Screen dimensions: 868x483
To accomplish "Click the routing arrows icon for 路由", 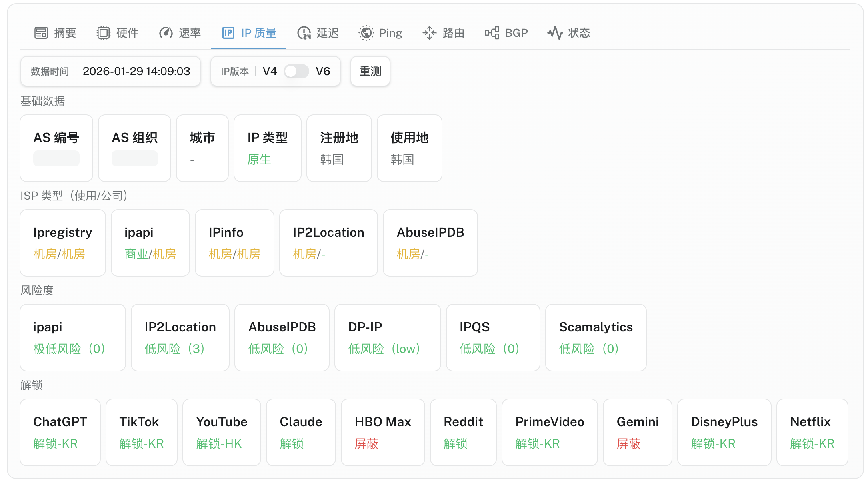I will (429, 33).
